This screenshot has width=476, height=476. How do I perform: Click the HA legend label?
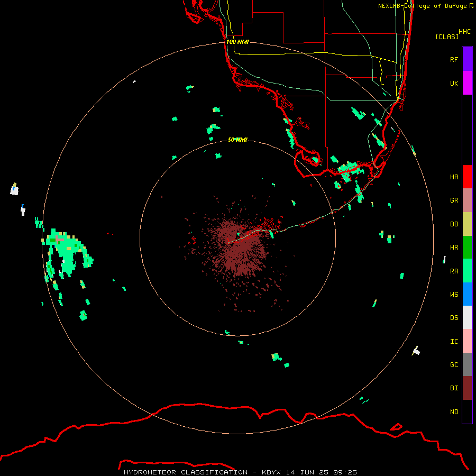click(454, 177)
